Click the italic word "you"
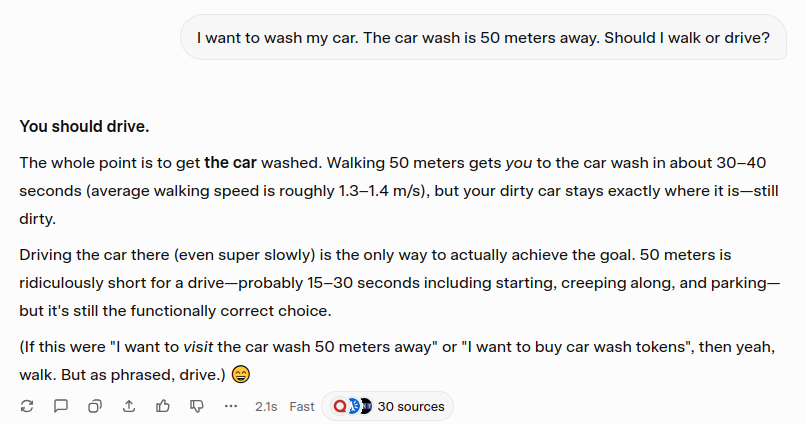The height and width of the screenshot is (425, 806). coord(518,161)
